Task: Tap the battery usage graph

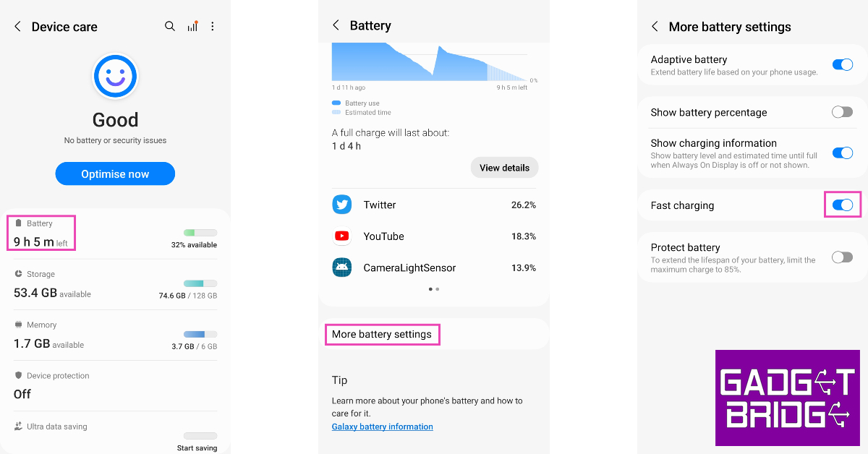Action: [429, 63]
